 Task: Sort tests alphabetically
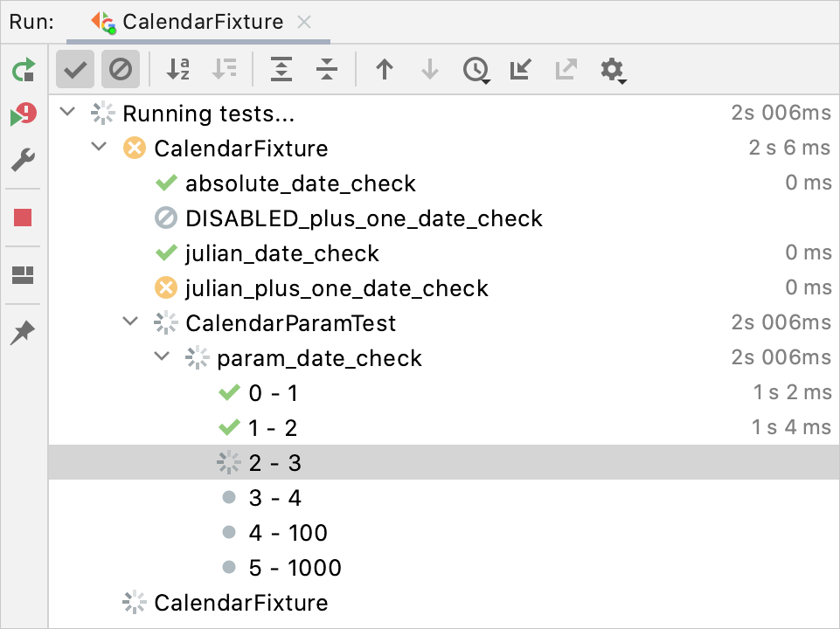[x=177, y=69]
